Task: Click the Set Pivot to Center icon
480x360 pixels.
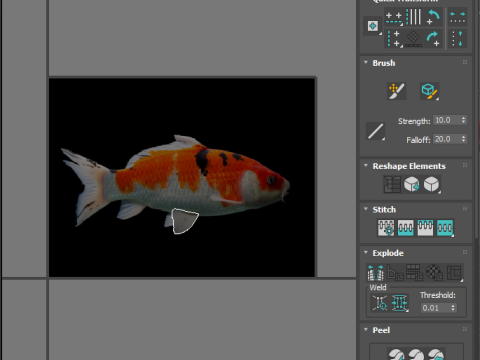Action: click(373, 26)
